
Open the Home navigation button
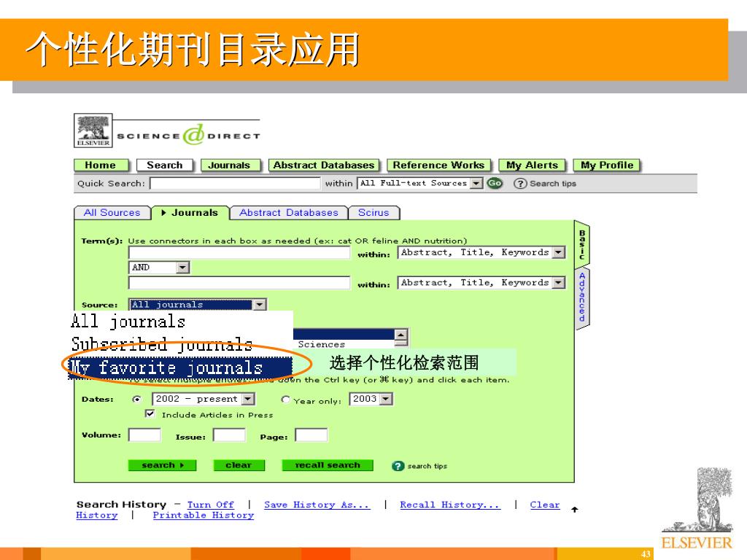pos(101,166)
